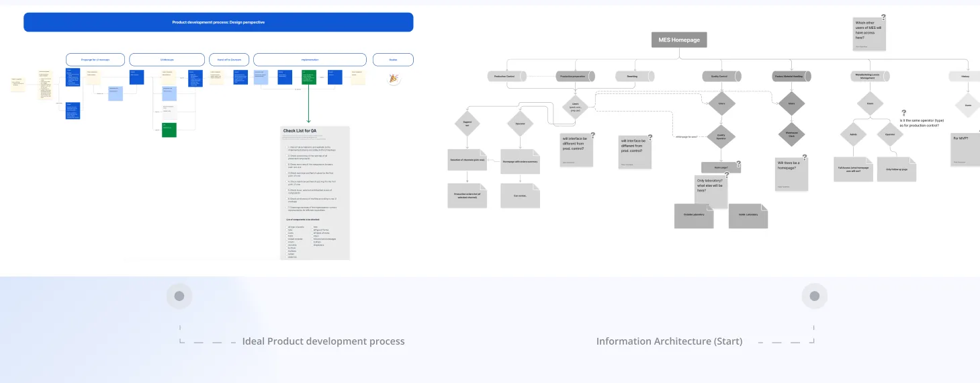The width and height of the screenshot is (980, 383).
Task: Click the 'Only follow-up page' node
Action: [896, 169]
